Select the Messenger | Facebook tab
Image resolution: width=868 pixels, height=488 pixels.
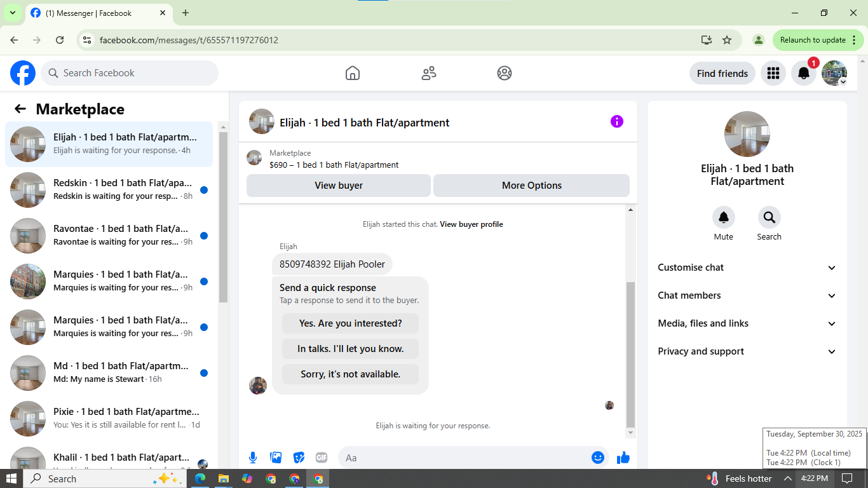[98, 13]
